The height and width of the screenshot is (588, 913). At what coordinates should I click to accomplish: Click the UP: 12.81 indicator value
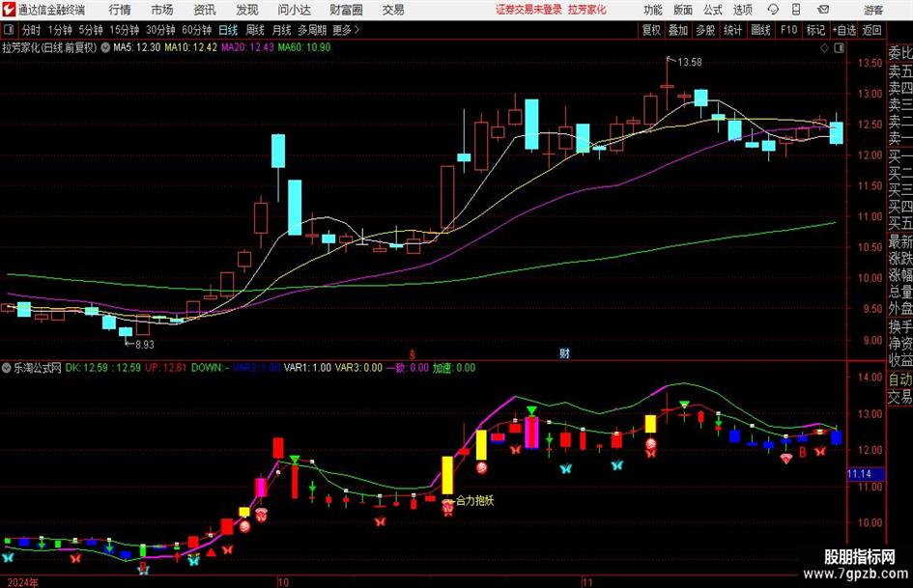click(166, 368)
